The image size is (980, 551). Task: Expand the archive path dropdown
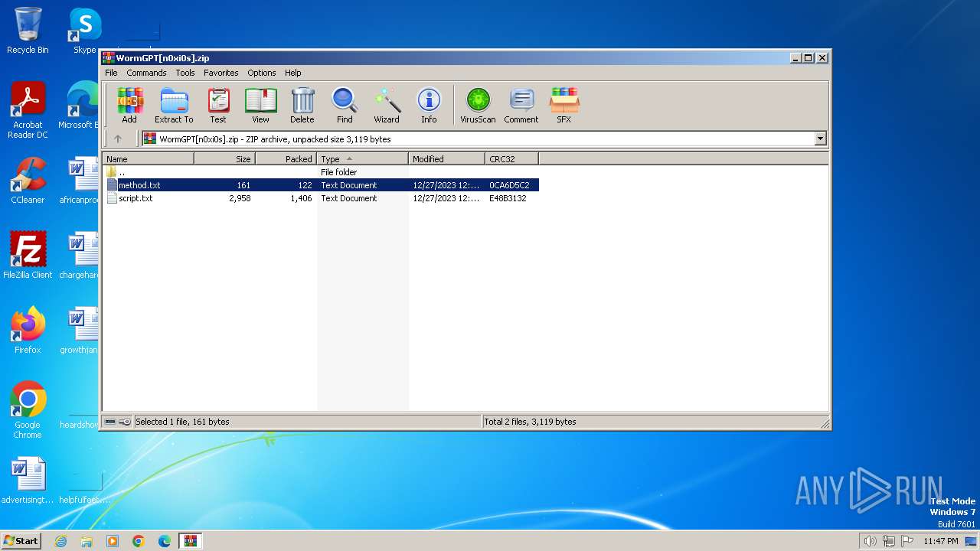[x=821, y=139]
